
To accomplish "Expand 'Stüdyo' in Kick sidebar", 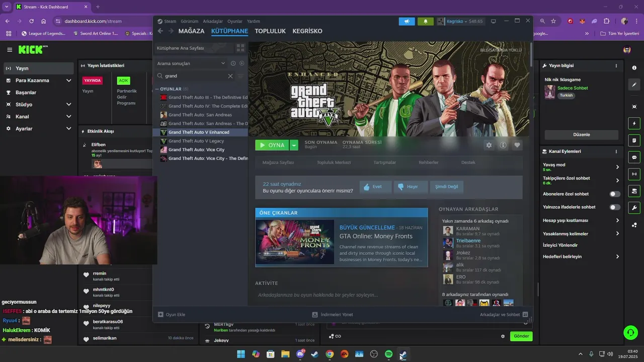I will [68, 105].
